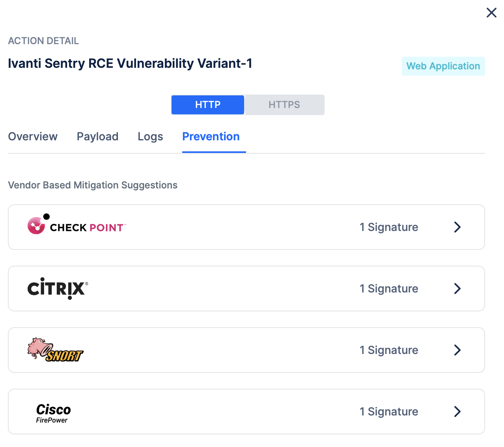Click the Cisco FirePower logo

click(x=53, y=412)
